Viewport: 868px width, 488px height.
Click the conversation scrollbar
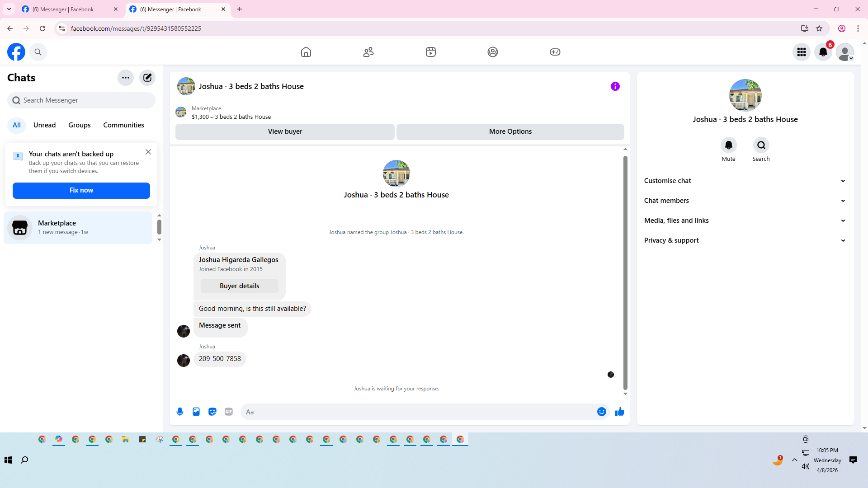625,271
